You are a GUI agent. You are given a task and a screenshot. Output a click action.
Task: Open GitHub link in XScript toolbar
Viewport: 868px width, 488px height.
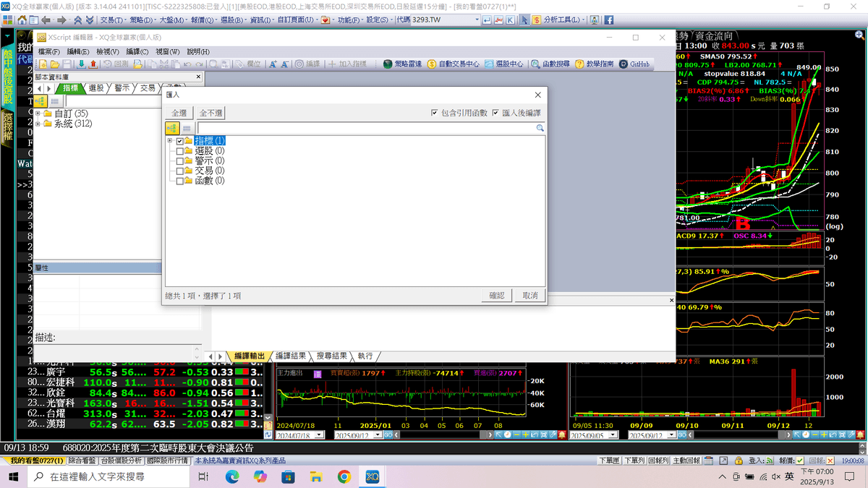coord(634,64)
